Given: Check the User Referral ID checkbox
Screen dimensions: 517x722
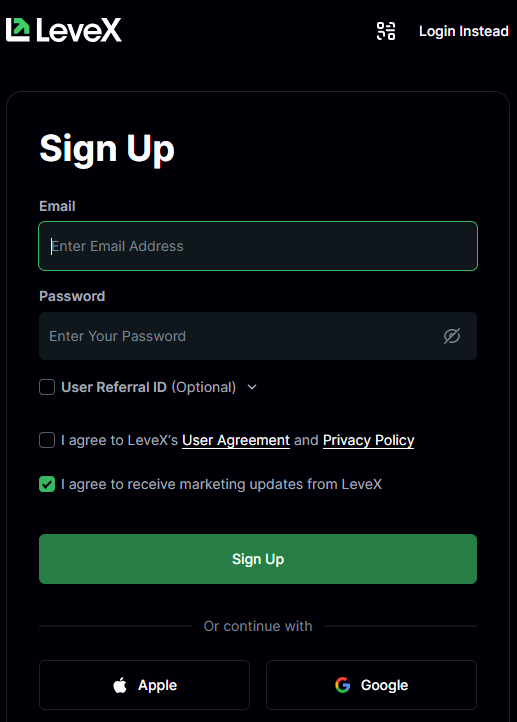Looking at the screenshot, I should (47, 387).
